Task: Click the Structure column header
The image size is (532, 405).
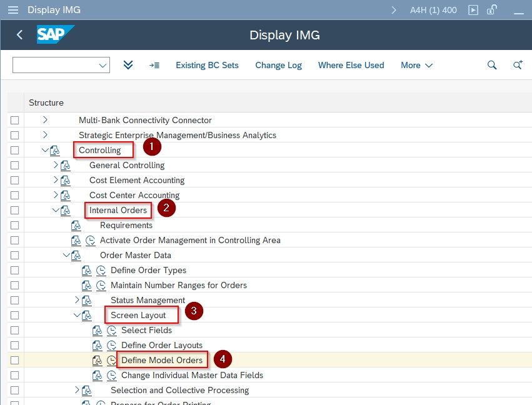Action: (46, 102)
